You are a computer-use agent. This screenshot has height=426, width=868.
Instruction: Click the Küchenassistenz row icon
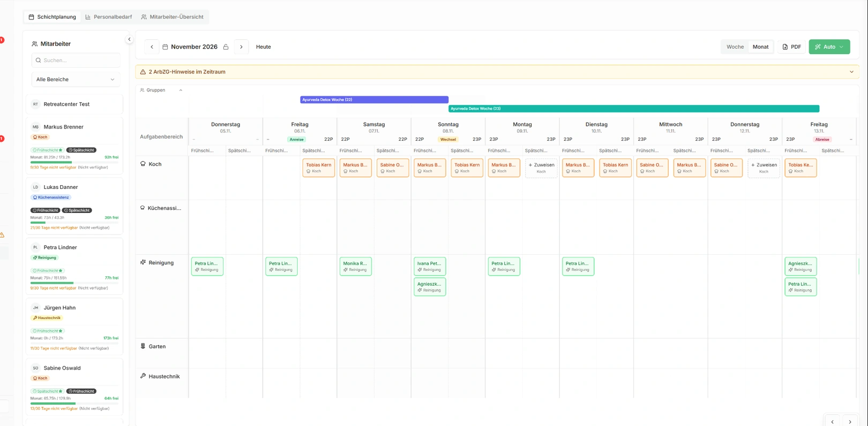pyautogui.click(x=143, y=208)
